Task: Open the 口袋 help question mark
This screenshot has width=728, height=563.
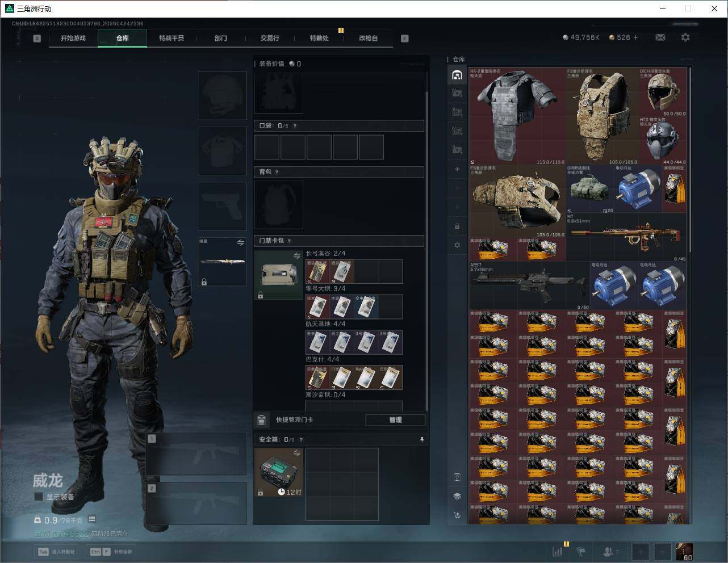Action: click(x=295, y=126)
